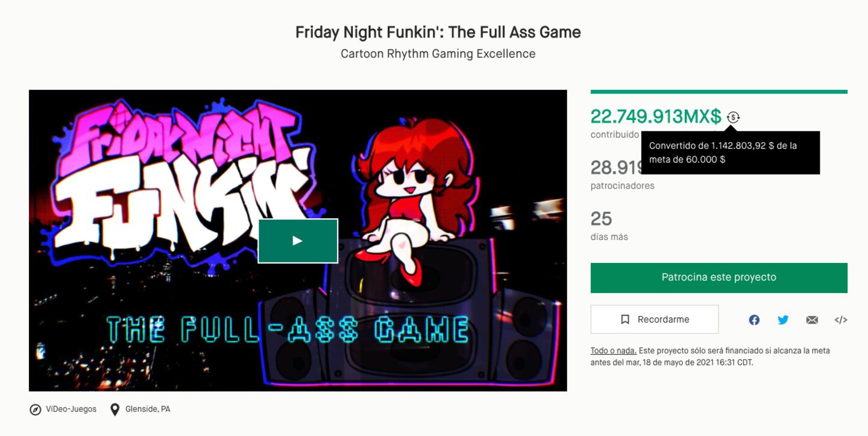868x436 pixels.
Task: Open the 'Todo o nada' link
Action: pos(613,350)
